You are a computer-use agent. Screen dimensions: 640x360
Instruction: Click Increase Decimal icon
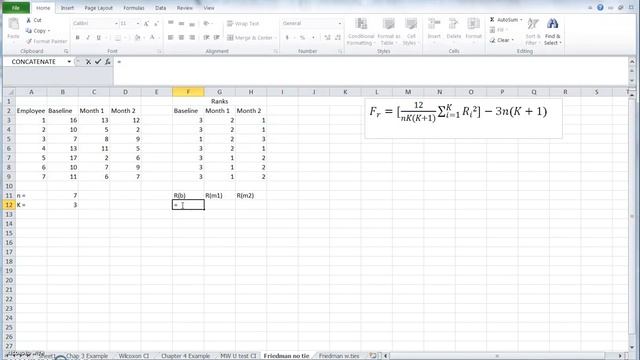pos(327,38)
